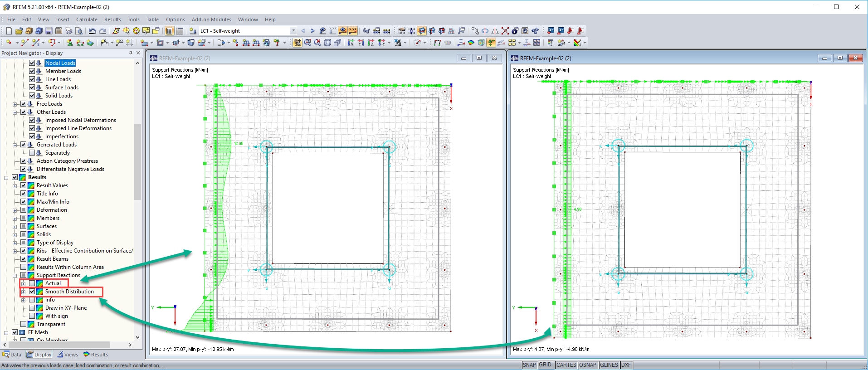This screenshot has height=370, width=868.
Task: Expand the Smooth Distribution node
Action: click(x=23, y=292)
